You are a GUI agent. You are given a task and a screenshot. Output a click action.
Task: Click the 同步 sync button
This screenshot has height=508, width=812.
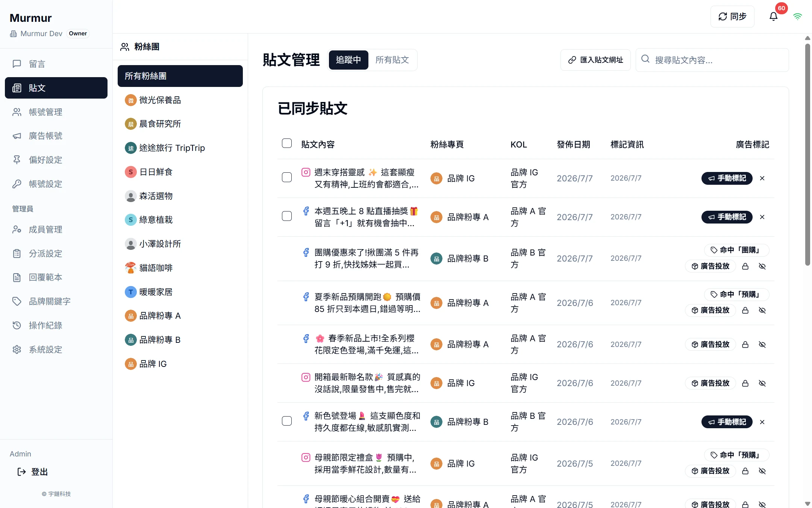(x=732, y=17)
